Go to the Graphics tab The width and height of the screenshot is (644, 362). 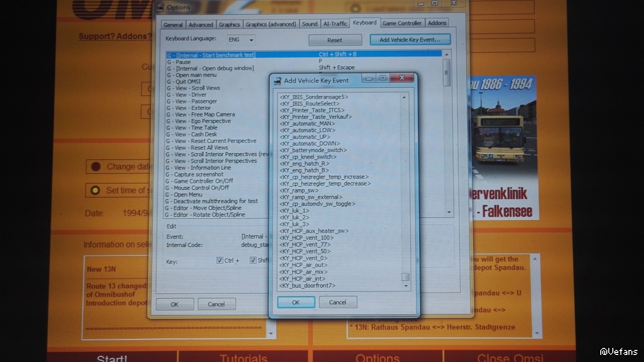(x=230, y=25)
